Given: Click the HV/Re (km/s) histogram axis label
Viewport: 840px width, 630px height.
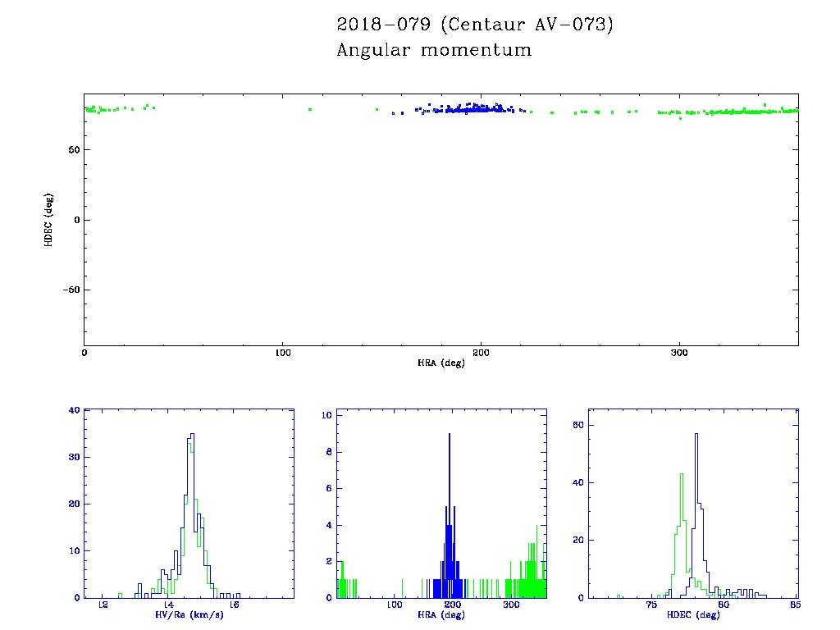Looking at the screenshot, I should pos(189,614).
